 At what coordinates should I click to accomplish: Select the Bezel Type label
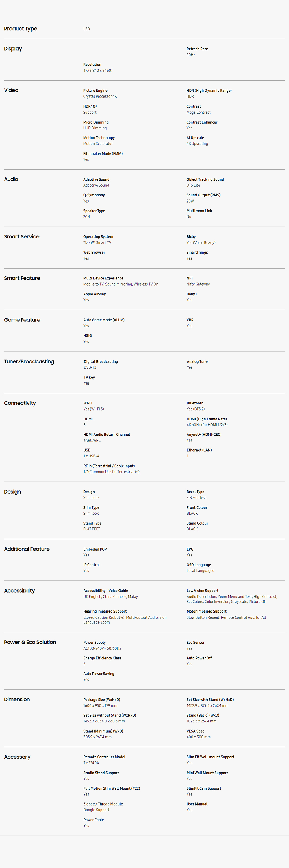click(195, 492)
